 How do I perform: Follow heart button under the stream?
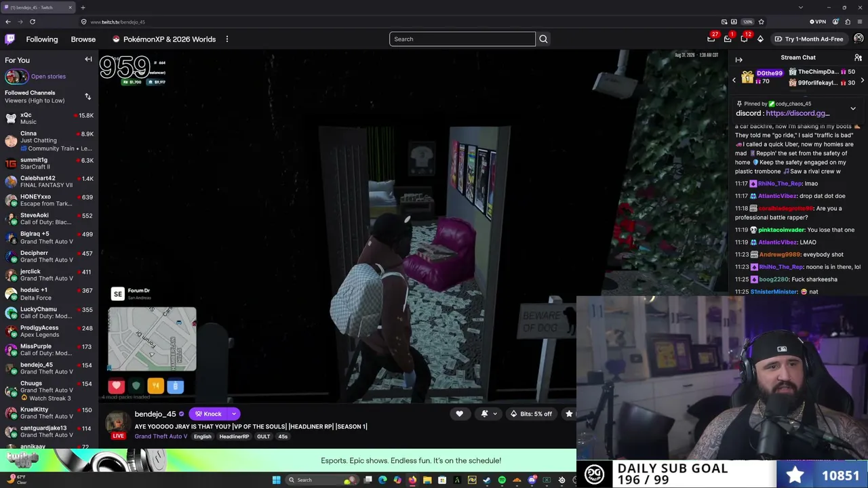(x=459, y=414)
